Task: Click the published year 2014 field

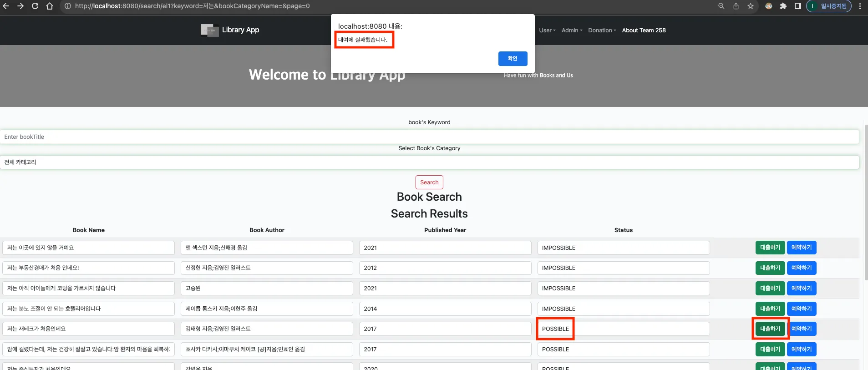Action: pos(445,309)
